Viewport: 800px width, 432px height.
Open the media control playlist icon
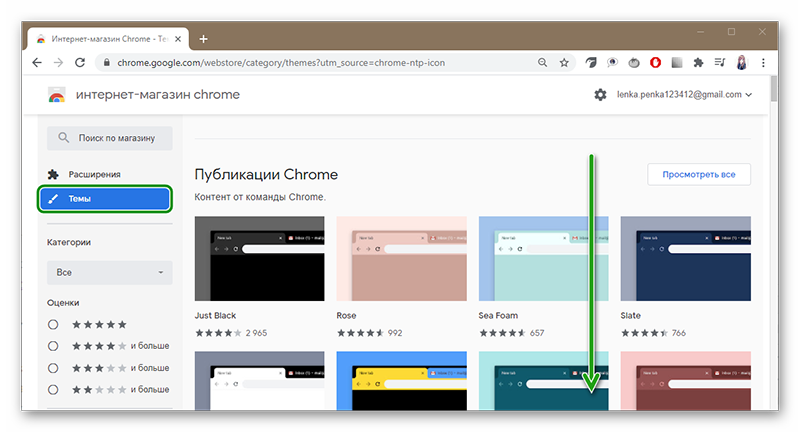[719, 63]
